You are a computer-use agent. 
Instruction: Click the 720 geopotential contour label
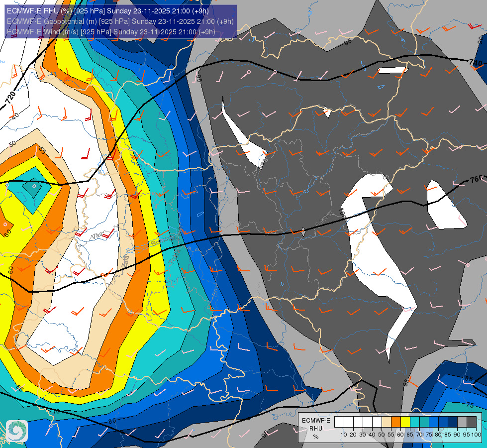pos(10,98)
